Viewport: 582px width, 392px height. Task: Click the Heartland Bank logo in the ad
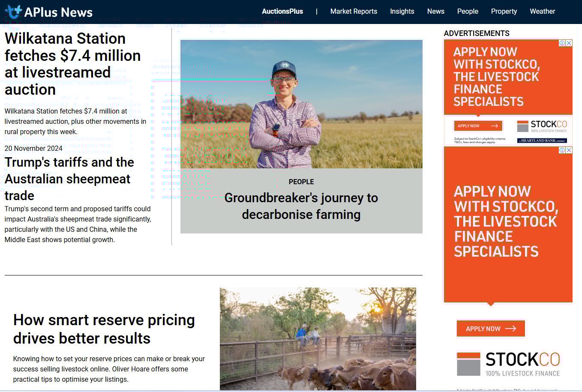point(542,141)
